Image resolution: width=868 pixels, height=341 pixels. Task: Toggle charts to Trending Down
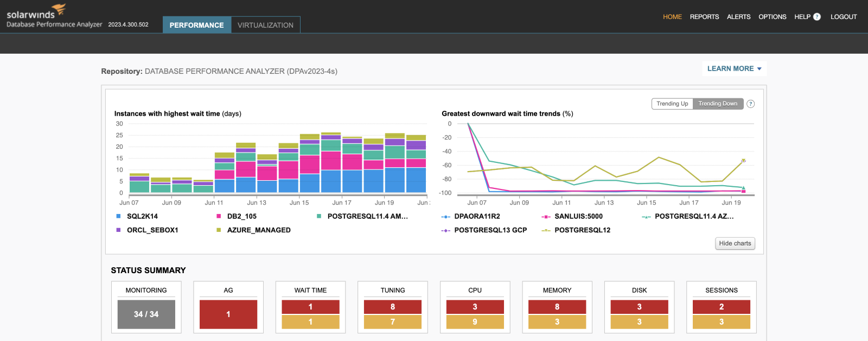coord(718,104)
